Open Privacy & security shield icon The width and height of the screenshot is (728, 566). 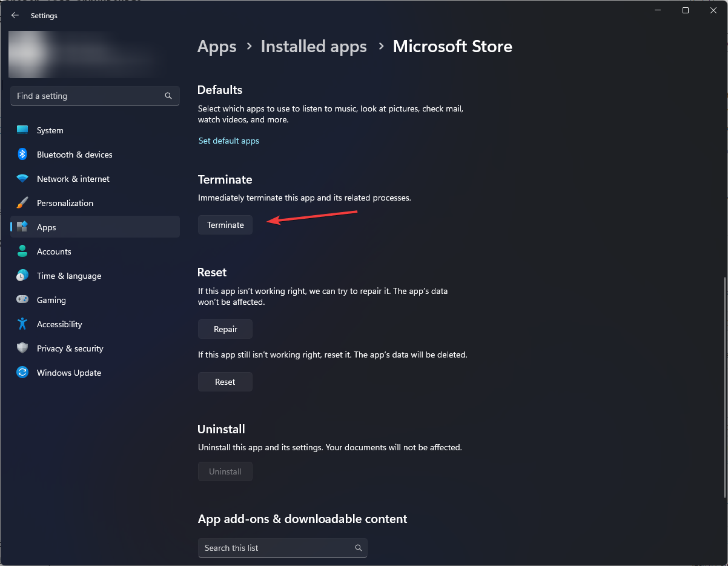[x=22, y=348]
